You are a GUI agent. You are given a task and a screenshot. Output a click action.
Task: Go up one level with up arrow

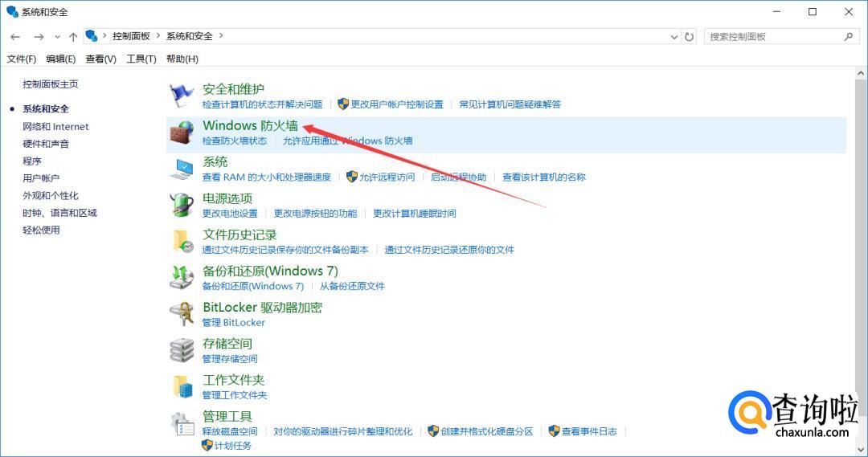[73, 36]
